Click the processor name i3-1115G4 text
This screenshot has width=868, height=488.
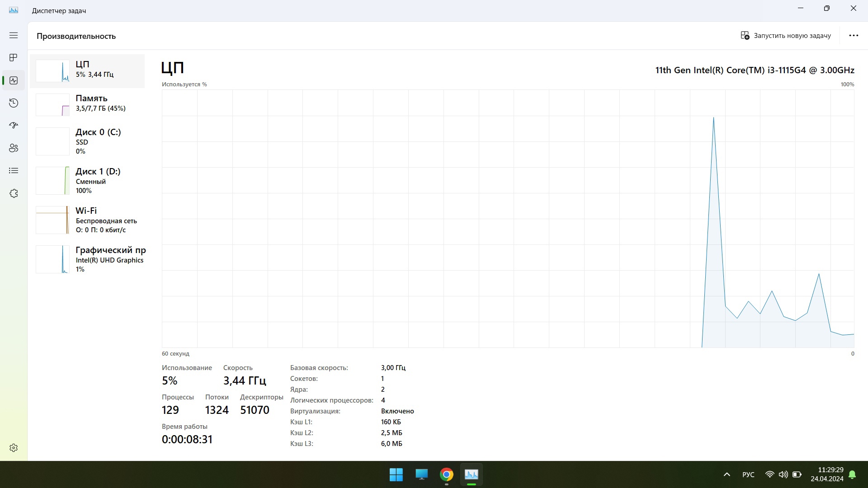(755, 70)
